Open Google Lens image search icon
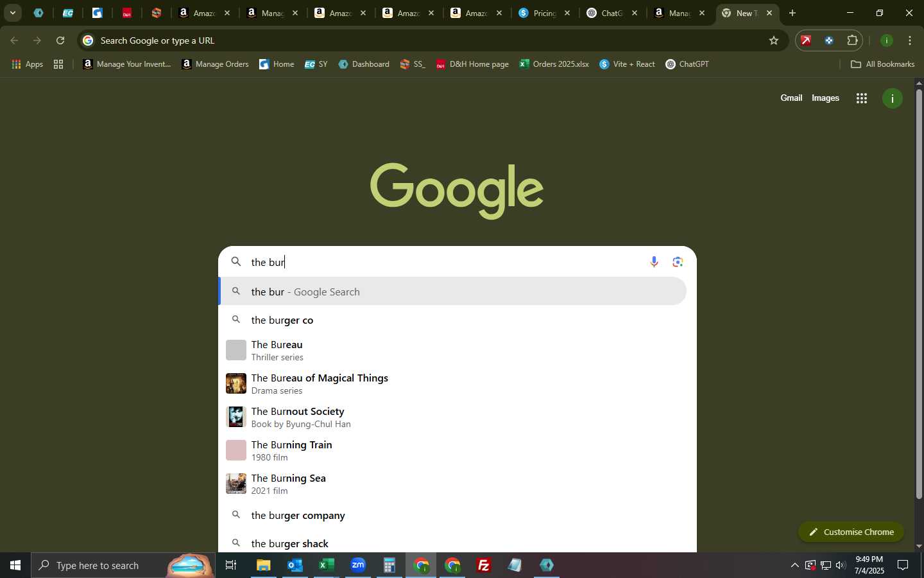Image resolution: width=924 pixels, height=578 pixels. 678,262
